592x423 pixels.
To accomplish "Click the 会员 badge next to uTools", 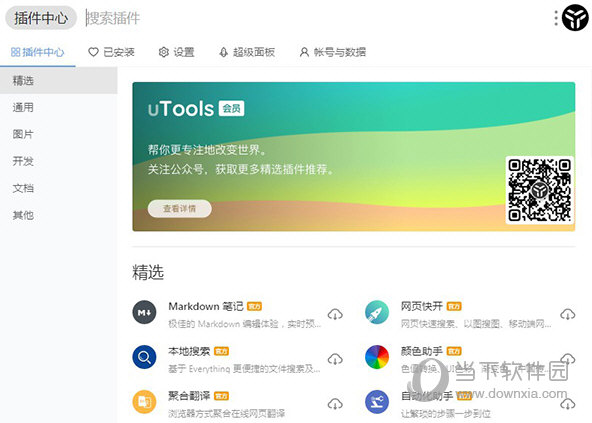I will point(231,108).
